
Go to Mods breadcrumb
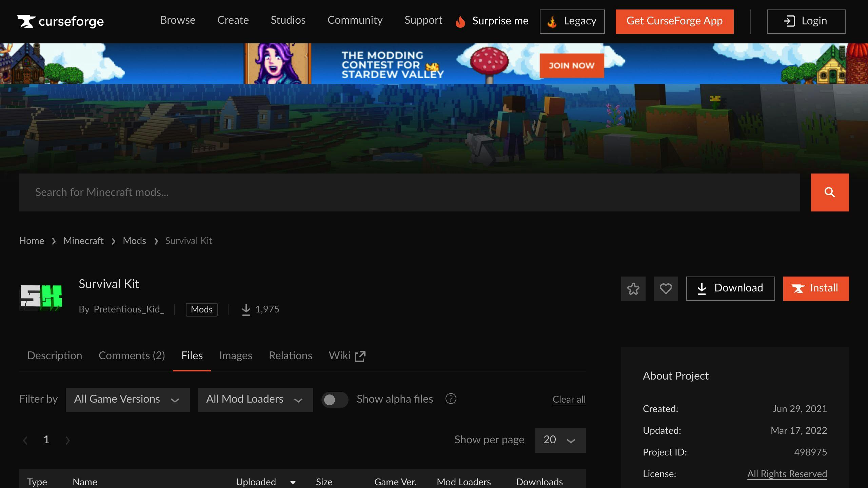pyautogui.click(x=134, y=241)
